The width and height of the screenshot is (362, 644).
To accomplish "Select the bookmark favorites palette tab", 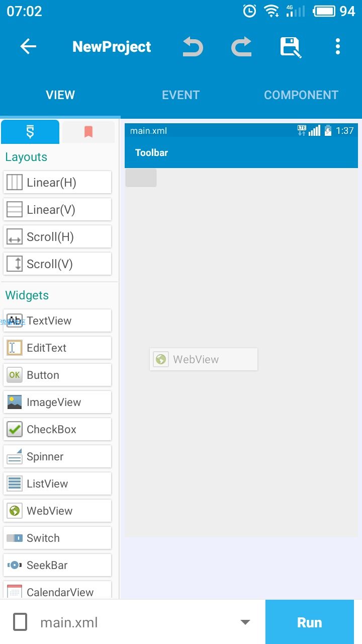I will [x=88, y=132].
